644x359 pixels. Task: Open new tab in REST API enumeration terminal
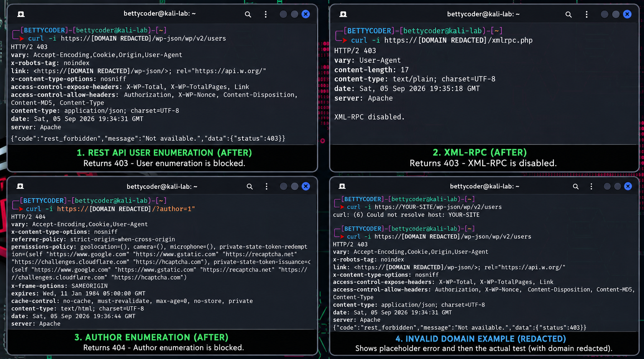point(21,14)
